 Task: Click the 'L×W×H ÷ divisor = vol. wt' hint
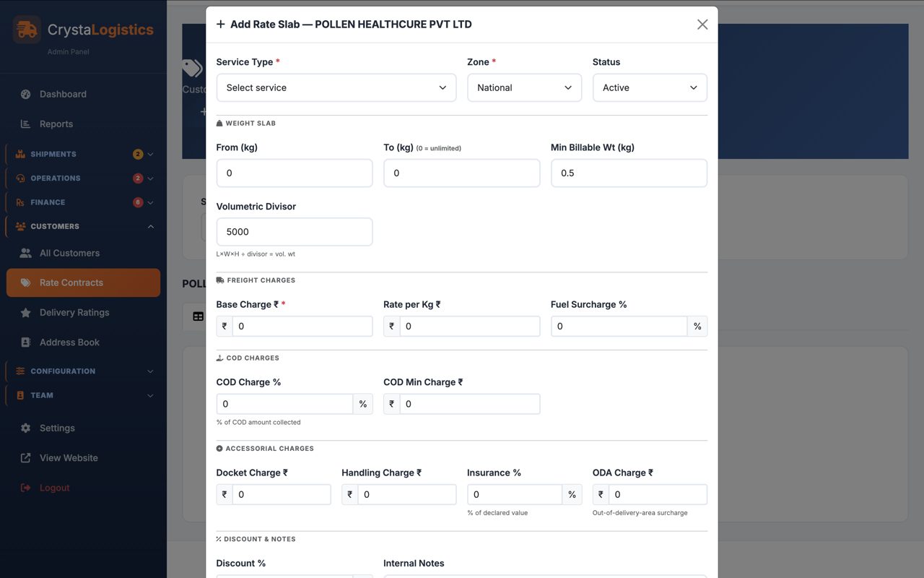coord(256,254)
